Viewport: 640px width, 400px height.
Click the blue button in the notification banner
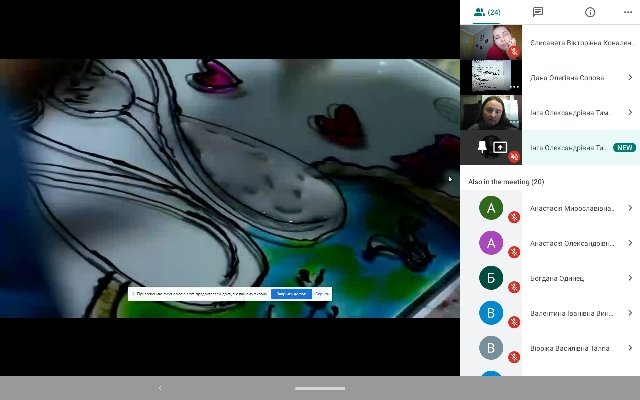pos(291,294)
